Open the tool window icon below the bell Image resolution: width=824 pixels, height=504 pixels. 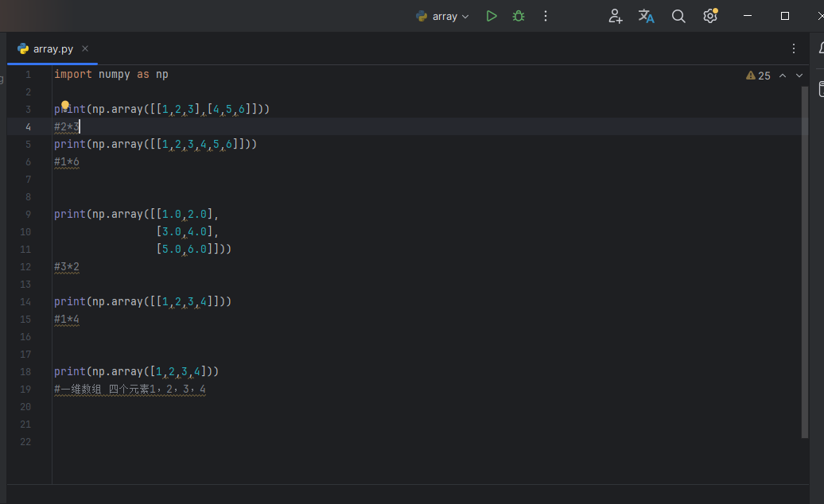click(821, 89)
